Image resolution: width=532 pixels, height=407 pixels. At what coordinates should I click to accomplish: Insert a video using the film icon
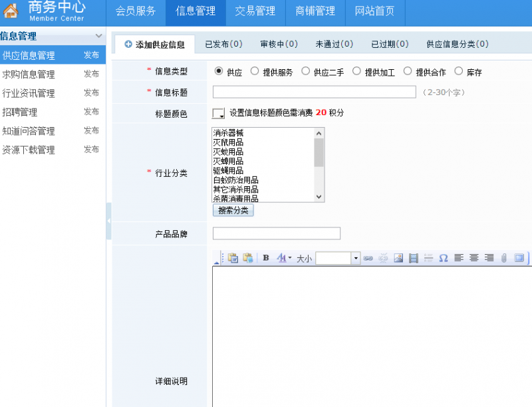click(414, 258)
